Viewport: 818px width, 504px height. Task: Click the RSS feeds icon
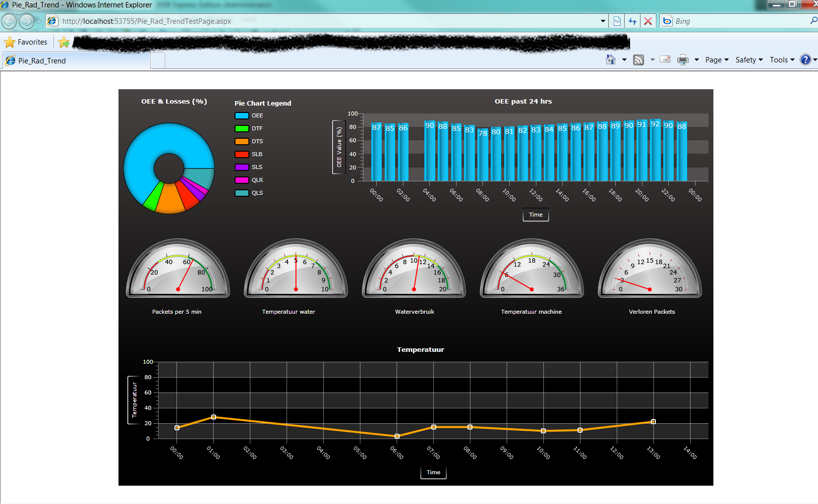(x=639, y=60)
